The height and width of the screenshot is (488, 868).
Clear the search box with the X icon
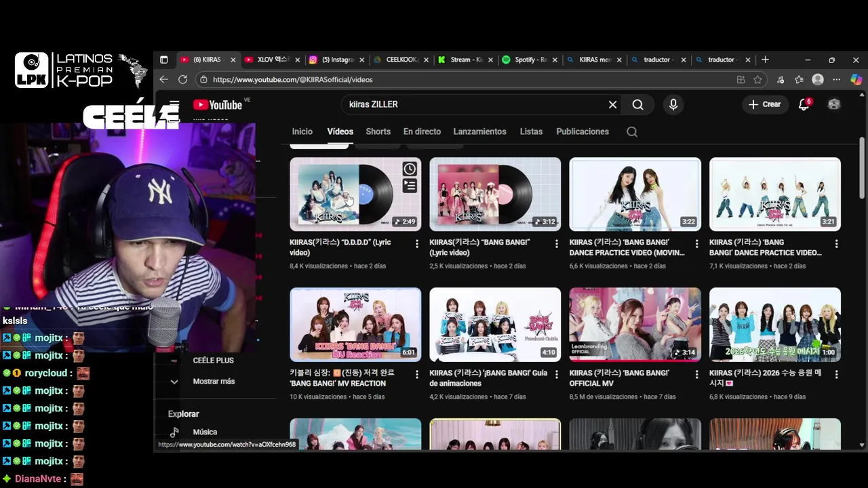[x=612, y=104]
